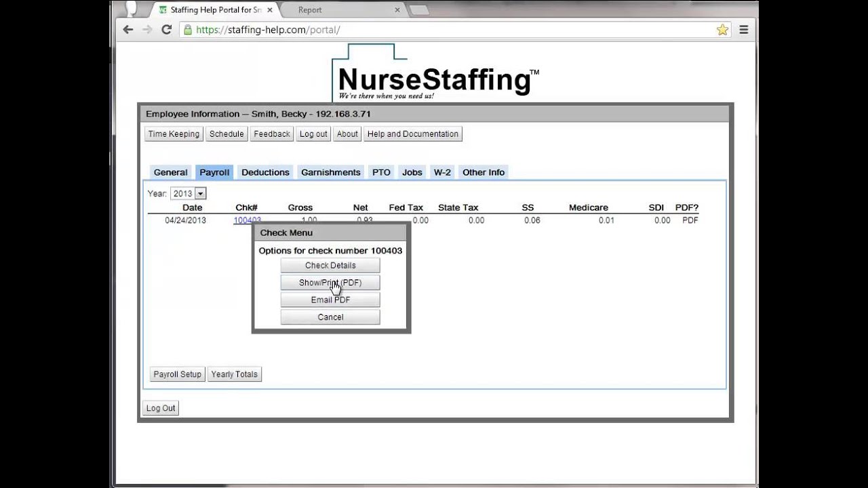Switch to the PTO tab
The height and width of the screenshot is (488, 868).
point(381,172)
